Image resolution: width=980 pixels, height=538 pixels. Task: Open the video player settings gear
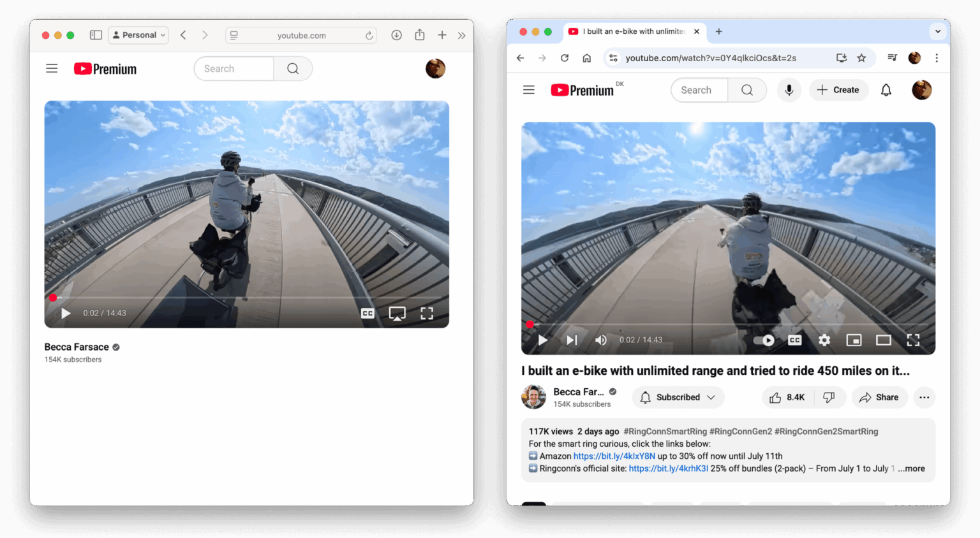pyautogui.click(x=824, y=340)
